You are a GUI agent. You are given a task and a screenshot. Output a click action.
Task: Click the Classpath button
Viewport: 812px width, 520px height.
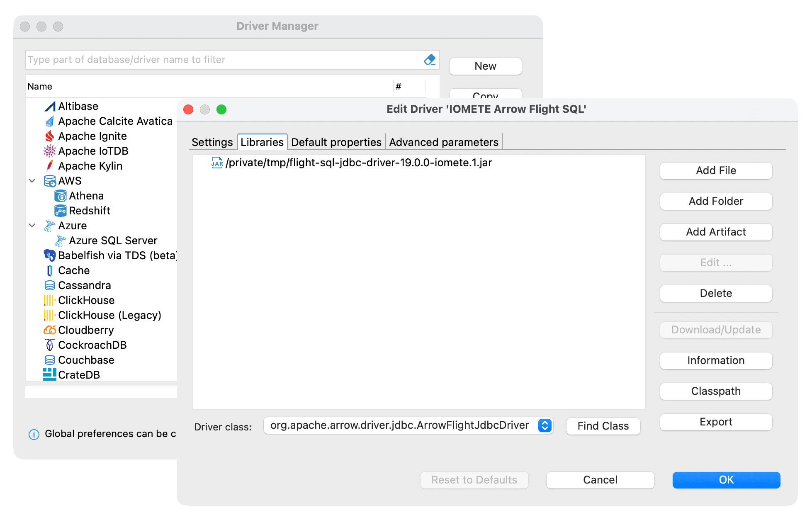point(716,391)
